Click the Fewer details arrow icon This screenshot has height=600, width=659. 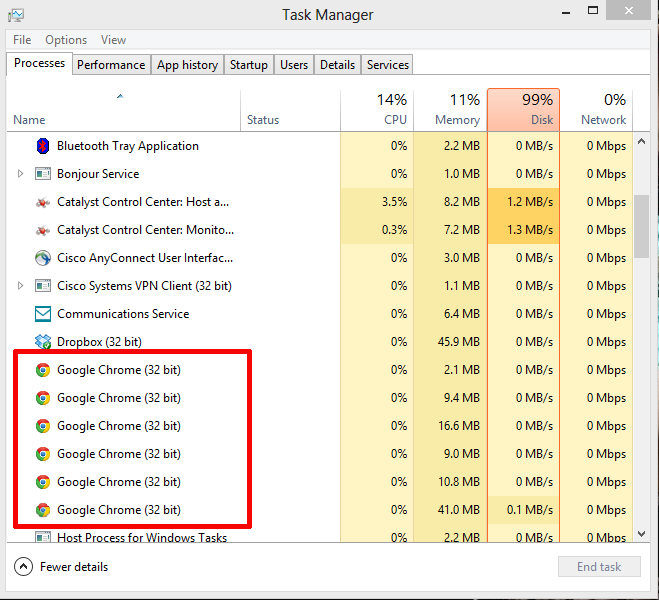(24, 567)
